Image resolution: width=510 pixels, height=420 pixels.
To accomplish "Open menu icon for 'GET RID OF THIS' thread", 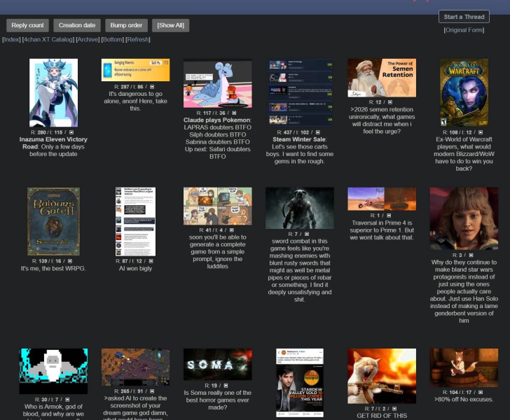I will [x=394, y=409].
